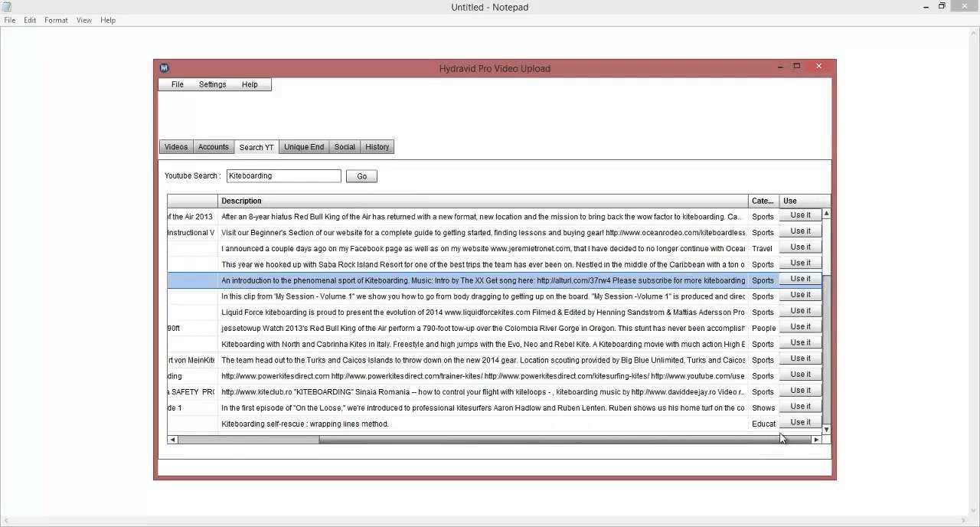
Task: Close the Notepad window
Action: tap(964, 6)
